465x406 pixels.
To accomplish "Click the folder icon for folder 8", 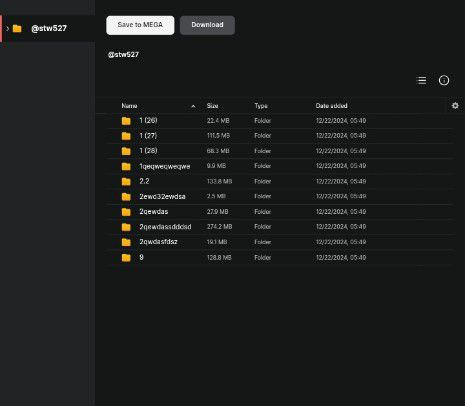I will 126,257.
